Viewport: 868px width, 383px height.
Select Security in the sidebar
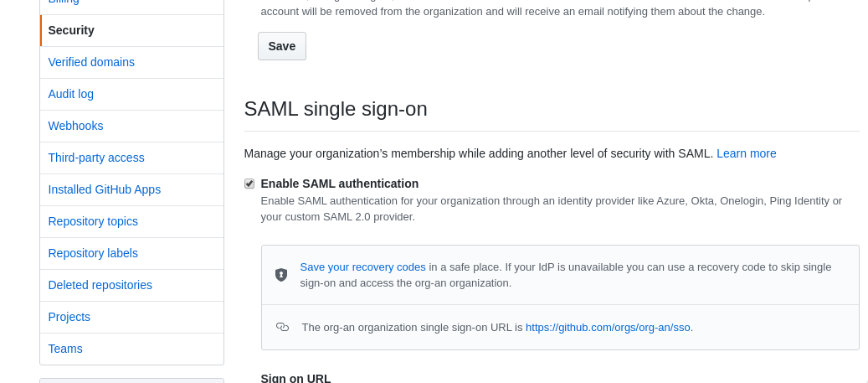coord(131,30)
